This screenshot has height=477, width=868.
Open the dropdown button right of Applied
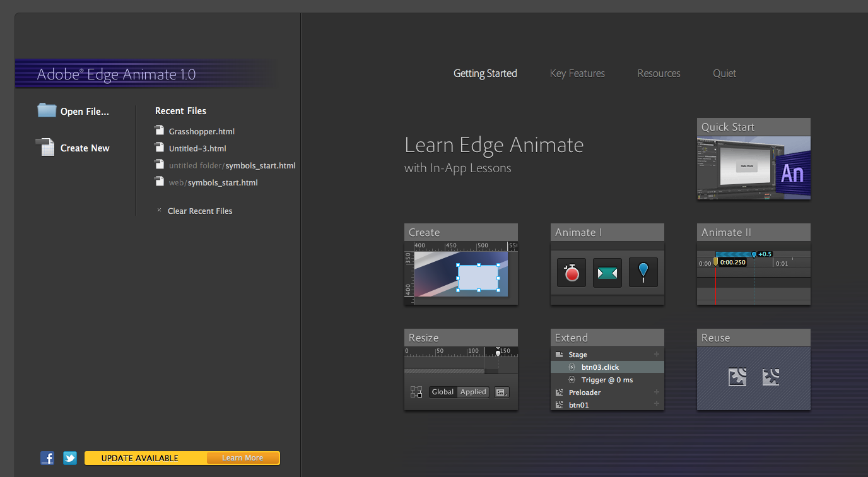click(501, 392)
